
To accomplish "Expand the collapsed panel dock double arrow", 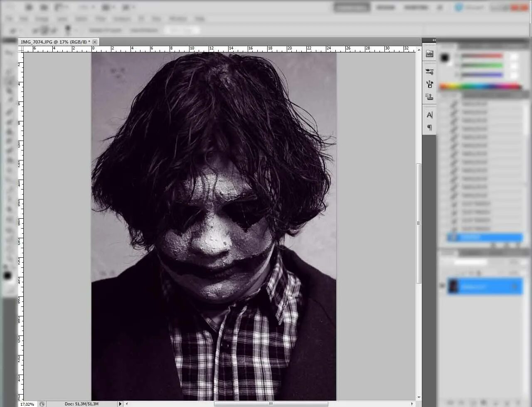I will point(433,40).
